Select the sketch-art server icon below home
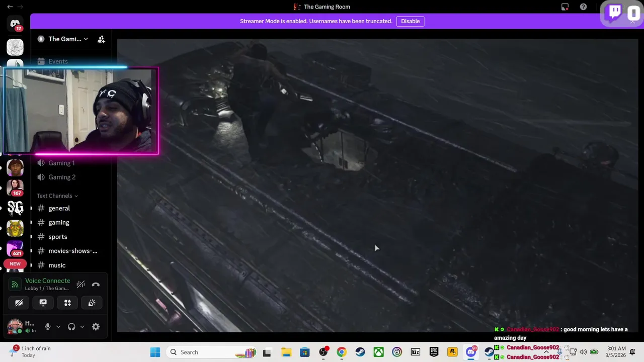The height and width of the screenshot is (362, 644). [15, 47]
